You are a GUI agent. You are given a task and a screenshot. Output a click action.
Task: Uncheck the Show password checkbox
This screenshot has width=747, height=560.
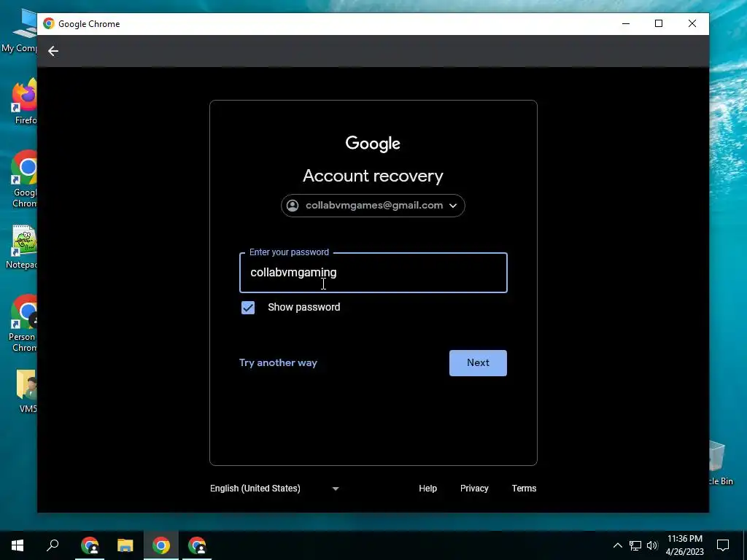[x=248, y=308]
